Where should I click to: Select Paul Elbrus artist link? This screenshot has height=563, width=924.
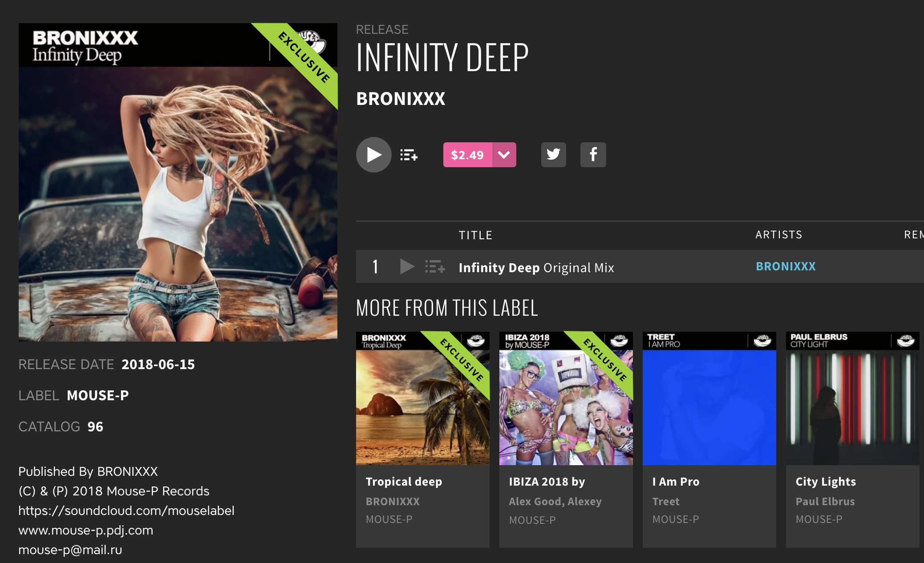[x=825, y=502]
